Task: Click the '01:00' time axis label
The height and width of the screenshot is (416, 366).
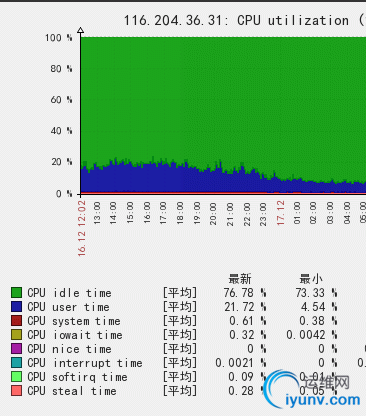Action: coord(297,213)
